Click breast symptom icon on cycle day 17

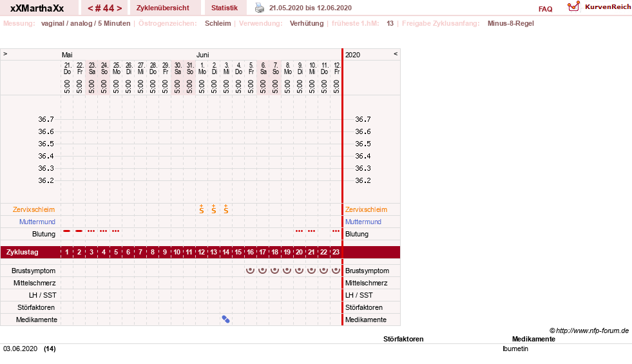[262, 270]
